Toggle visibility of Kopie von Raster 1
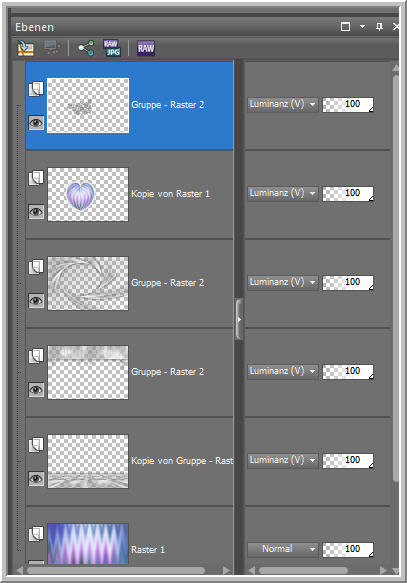The image size is (407, 583). pos(36,212)
